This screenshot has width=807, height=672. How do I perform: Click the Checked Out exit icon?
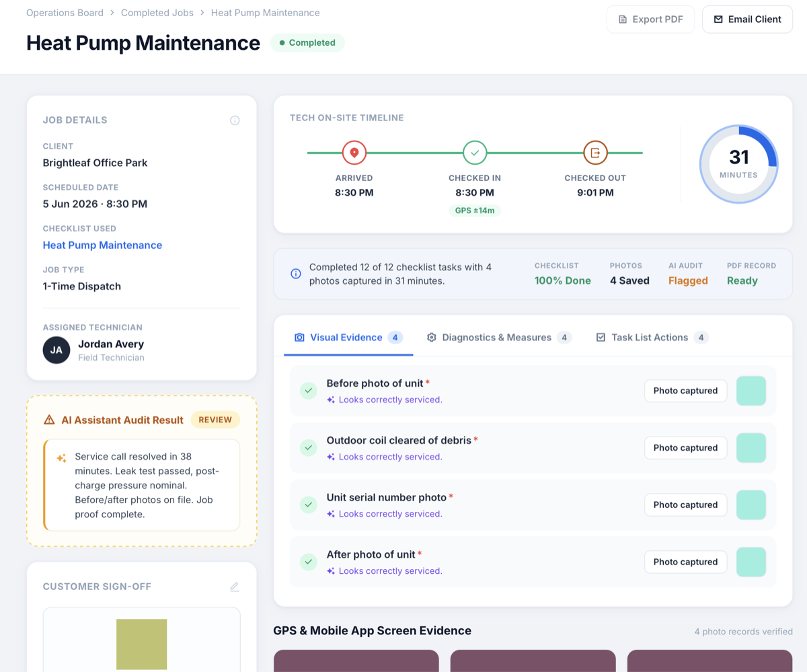coord(595,153)
